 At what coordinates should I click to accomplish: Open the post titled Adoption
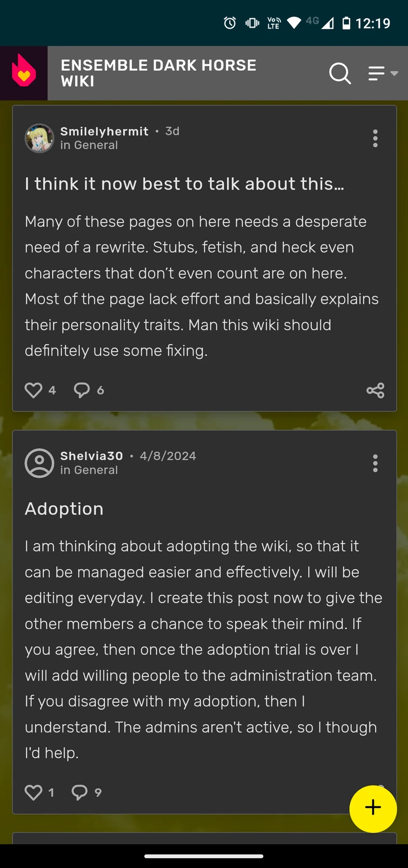click(64, 508)
